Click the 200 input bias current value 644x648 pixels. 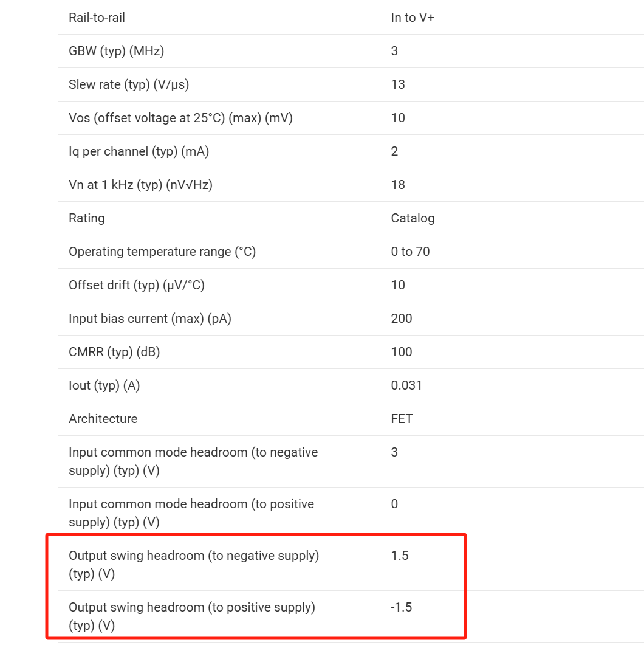402,319
